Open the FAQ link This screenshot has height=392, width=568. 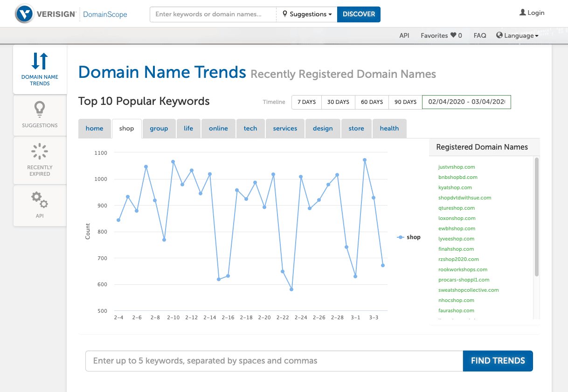click(x=480, y=35)
